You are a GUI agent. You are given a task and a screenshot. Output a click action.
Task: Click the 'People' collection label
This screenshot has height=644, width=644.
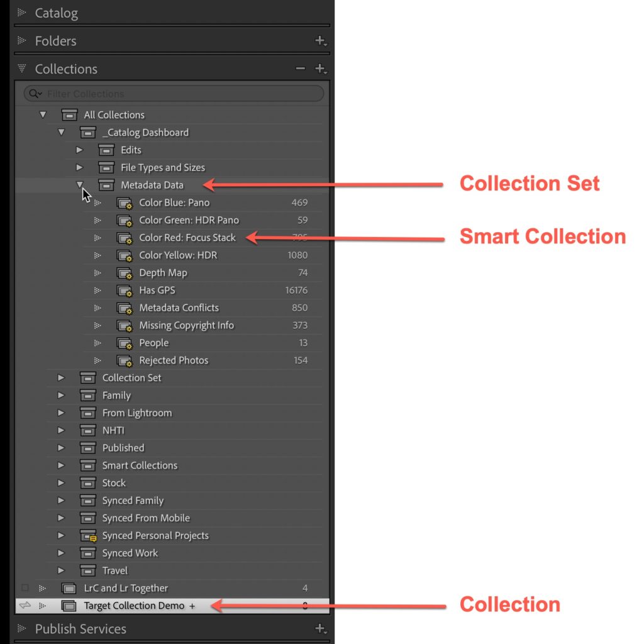tap(153, 343)
